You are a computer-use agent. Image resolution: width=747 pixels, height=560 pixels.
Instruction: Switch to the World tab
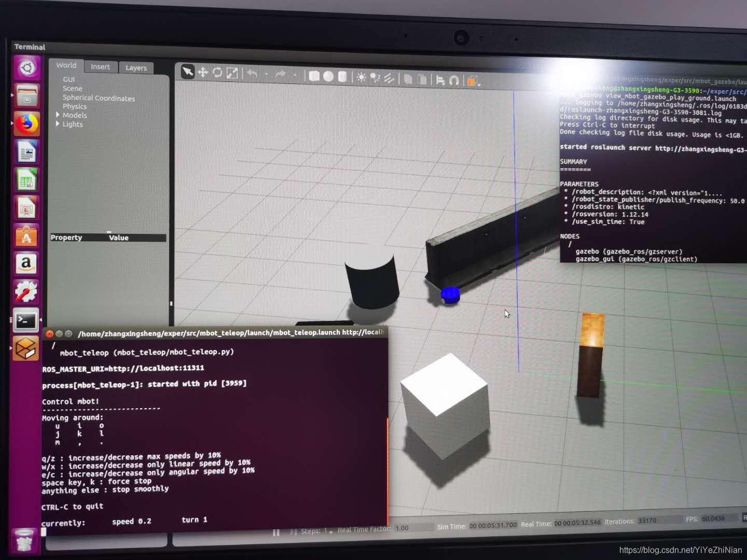coord(66,65)
